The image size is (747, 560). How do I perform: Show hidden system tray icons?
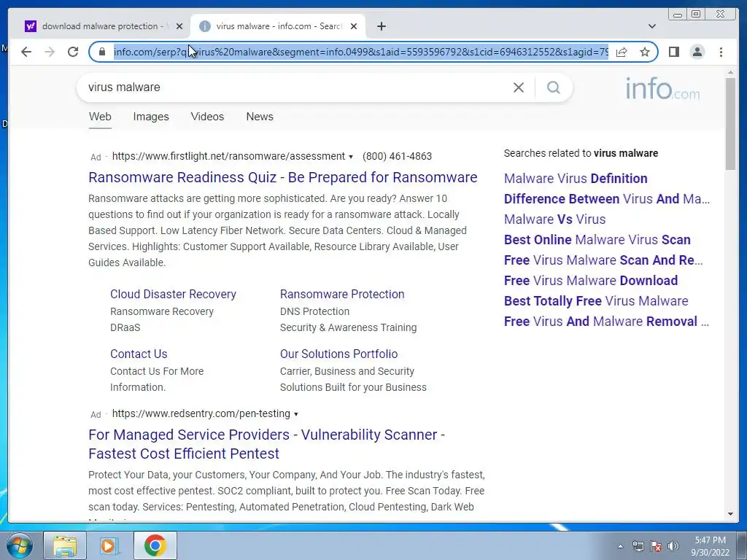pyautogui.click(x=620, y=546)
